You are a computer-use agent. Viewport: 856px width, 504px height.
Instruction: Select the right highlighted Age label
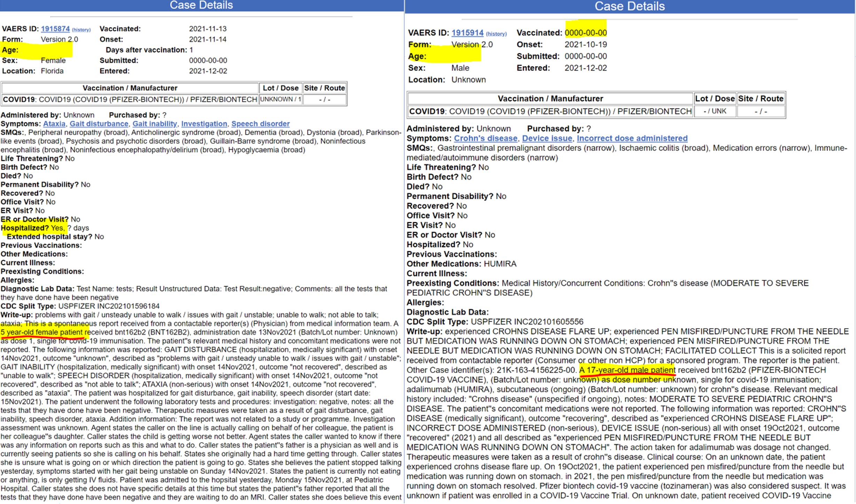tap(417, 56)
